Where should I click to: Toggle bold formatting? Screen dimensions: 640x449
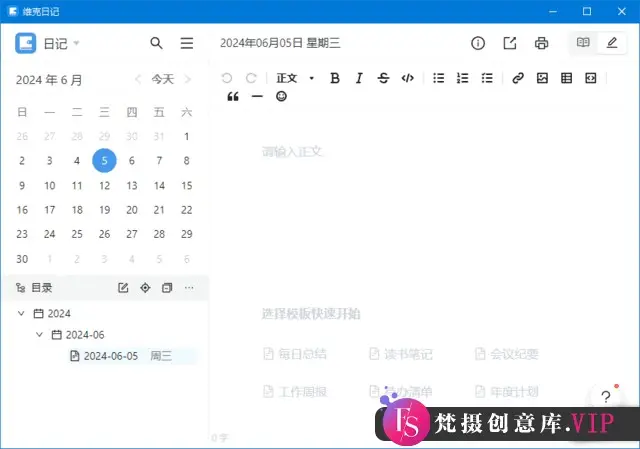pyautogui.click(x=335, y=78)
